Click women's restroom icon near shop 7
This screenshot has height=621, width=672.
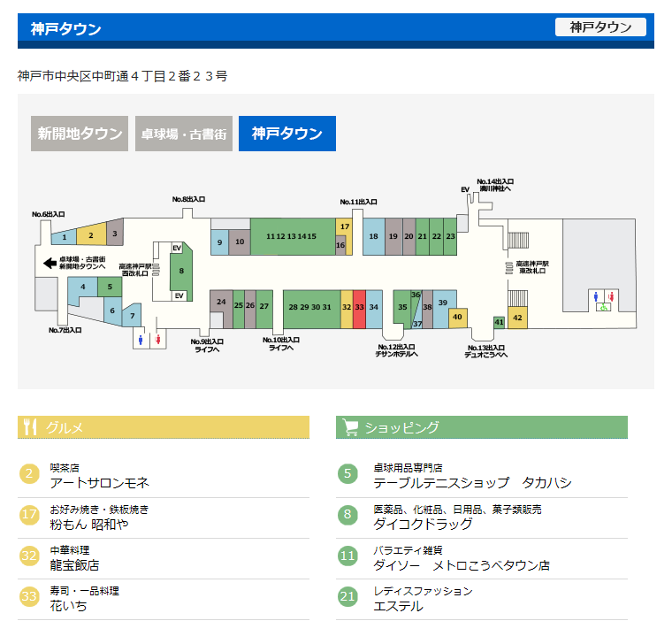(x=158, y=339)
